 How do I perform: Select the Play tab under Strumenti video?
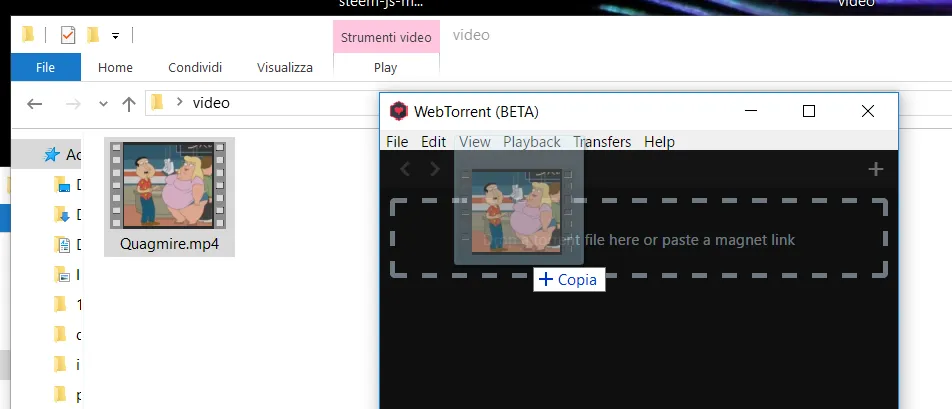pyautogui.click(x=386, y=67)
